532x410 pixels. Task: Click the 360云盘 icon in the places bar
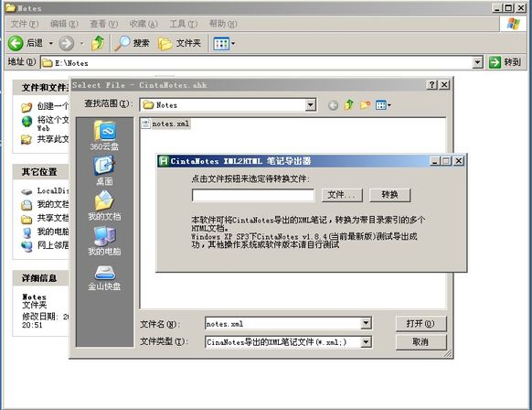pos(104,135)
